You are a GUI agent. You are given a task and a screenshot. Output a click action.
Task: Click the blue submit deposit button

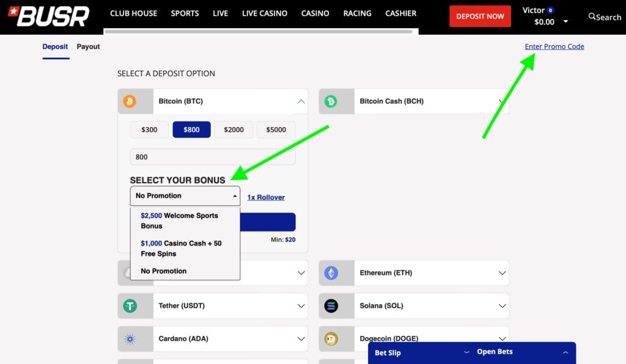tap(268, 222)
